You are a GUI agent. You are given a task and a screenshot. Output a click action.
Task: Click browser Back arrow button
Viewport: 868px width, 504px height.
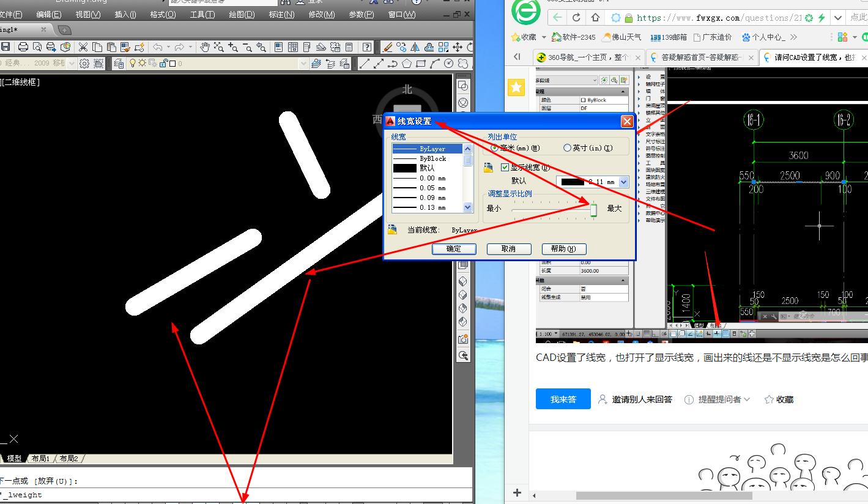[x=557, y=18]
